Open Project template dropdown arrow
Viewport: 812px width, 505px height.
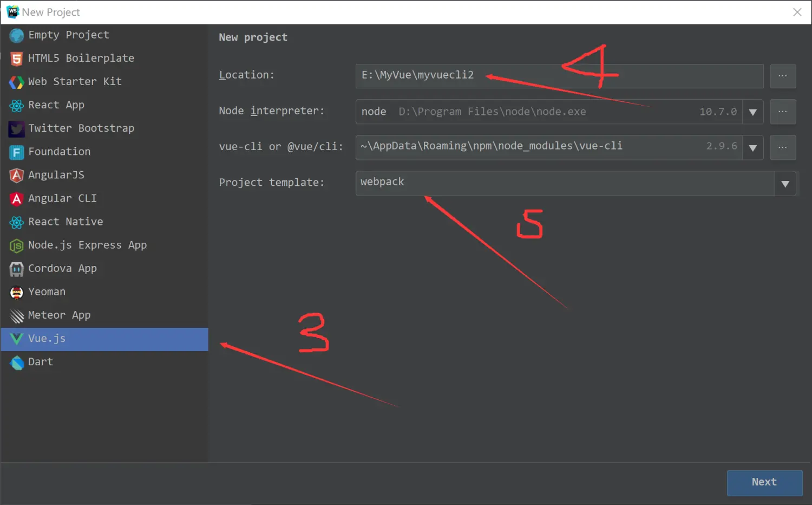(x=785, y=184)
